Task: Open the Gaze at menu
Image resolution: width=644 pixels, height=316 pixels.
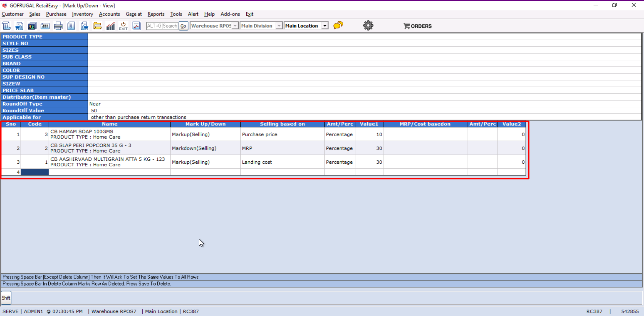Action: [134, 14]
